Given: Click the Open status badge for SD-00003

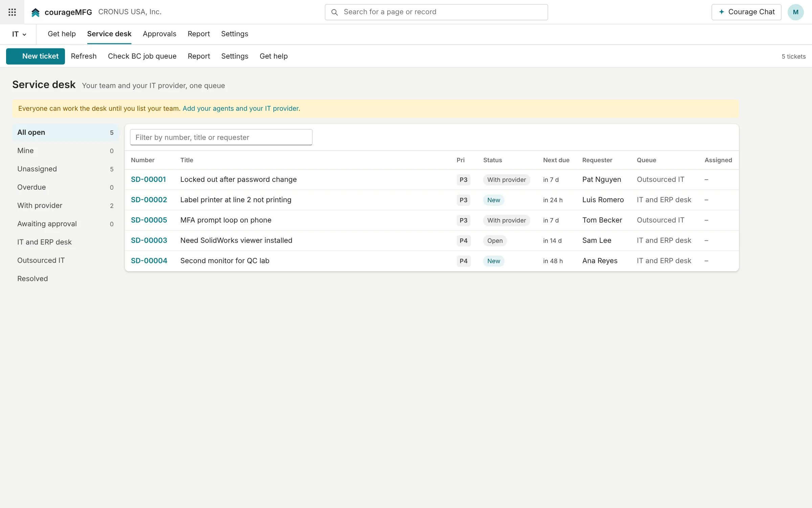Looking at the screenshot, I should 495,240.
